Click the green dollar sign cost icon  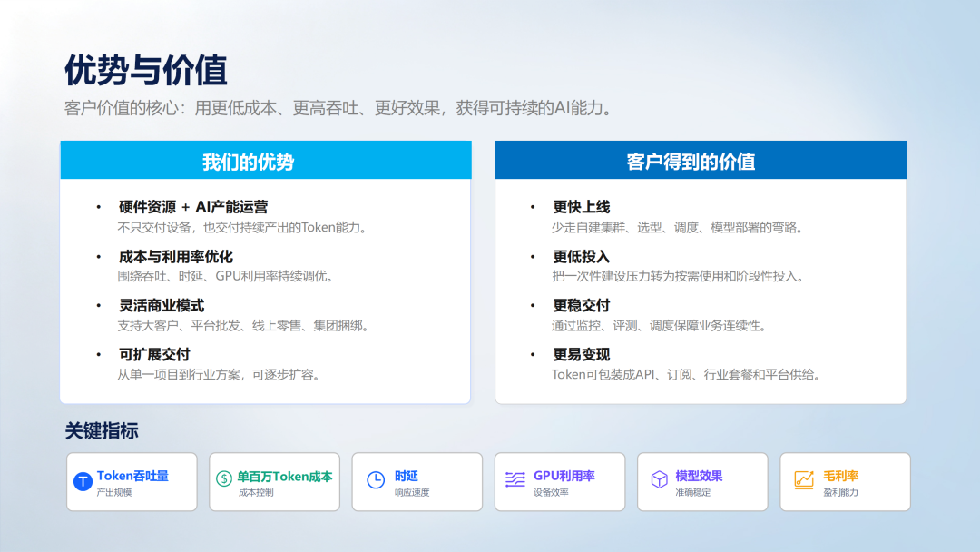click(224, 478)
